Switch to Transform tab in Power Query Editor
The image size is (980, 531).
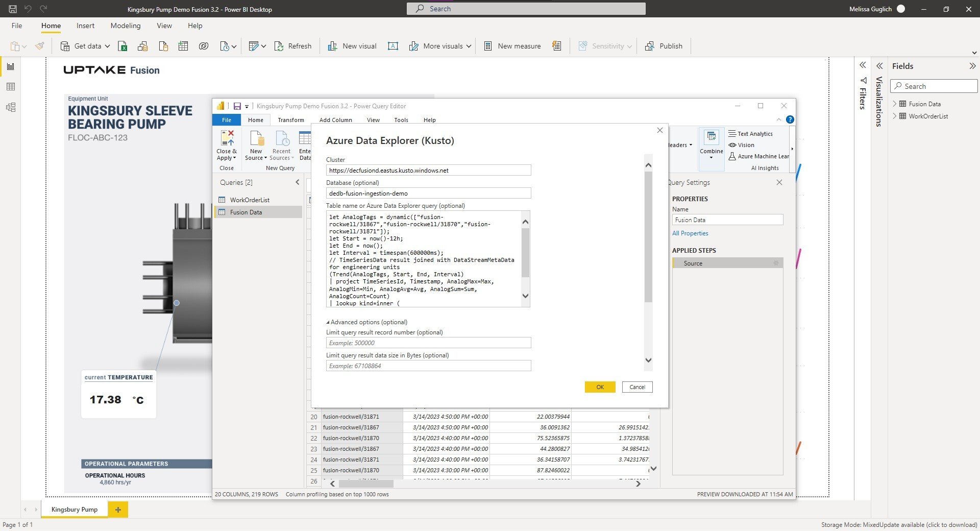click(x=291, y=120)
